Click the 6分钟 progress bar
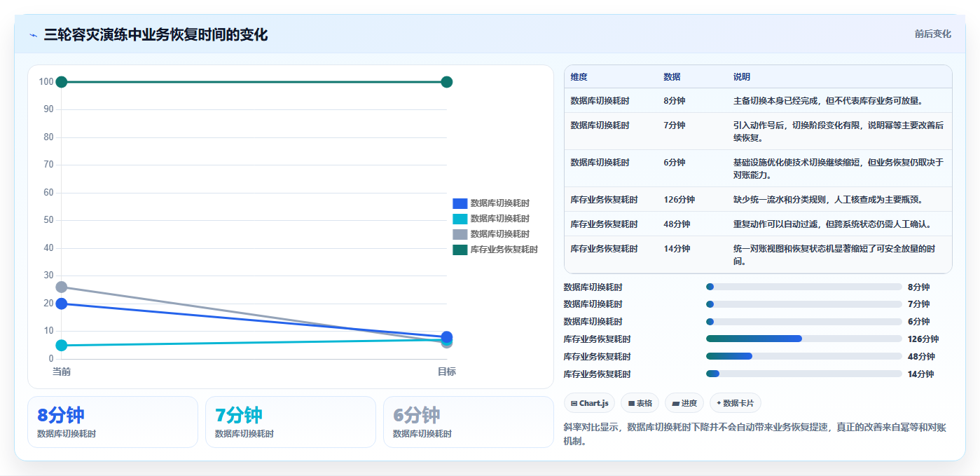 click(804, 322)
